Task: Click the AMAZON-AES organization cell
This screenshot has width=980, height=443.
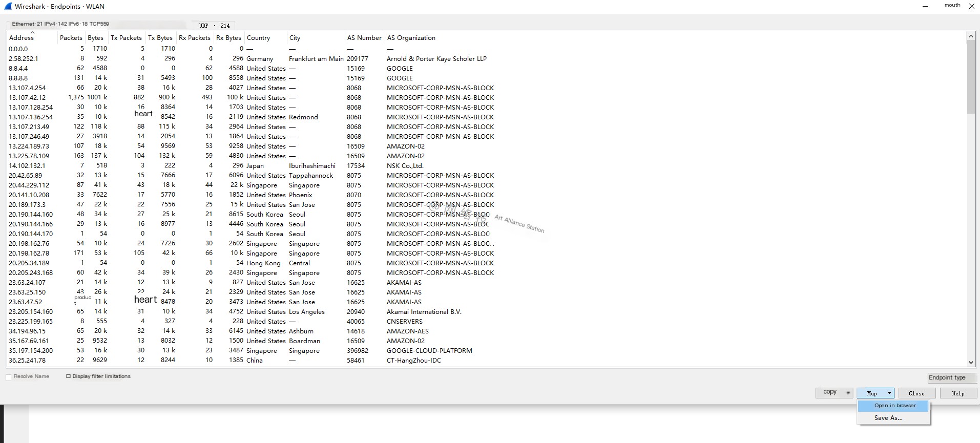Action: point(408,331)
